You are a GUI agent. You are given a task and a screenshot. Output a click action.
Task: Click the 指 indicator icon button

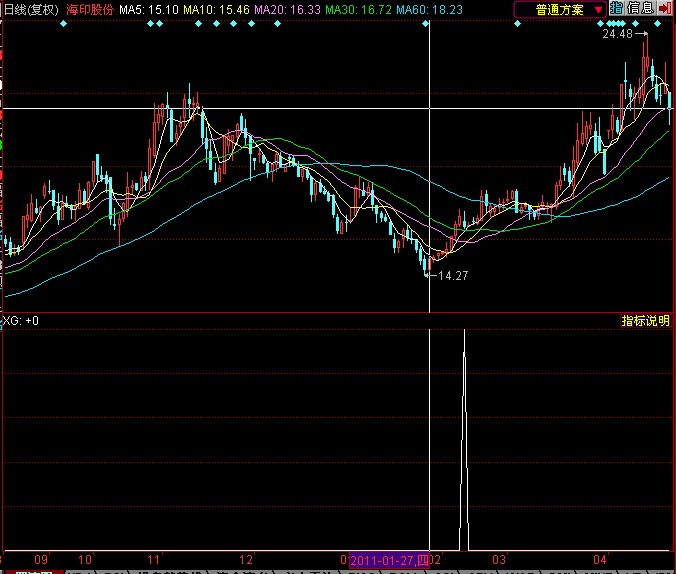pos(616,9)
